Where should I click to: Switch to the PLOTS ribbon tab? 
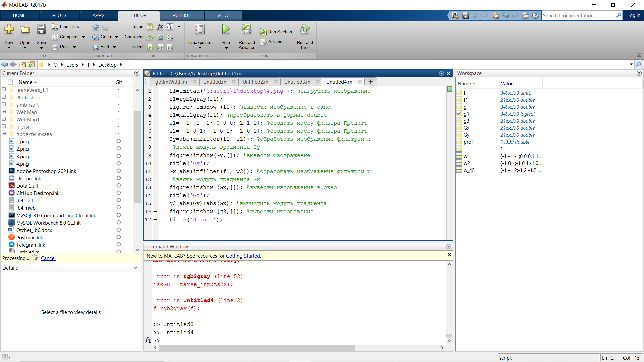pos(59,15)
